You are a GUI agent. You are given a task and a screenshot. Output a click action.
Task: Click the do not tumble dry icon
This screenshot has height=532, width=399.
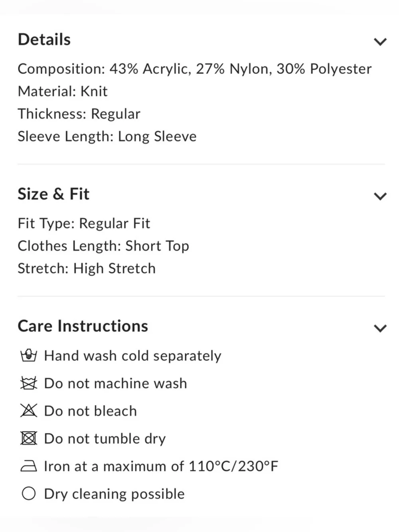(28, 438)
